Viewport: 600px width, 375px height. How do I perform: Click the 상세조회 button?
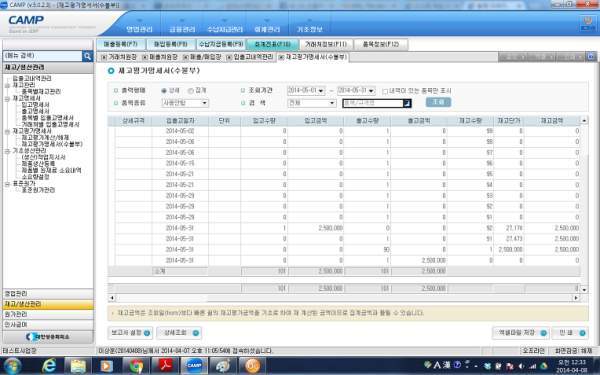[x=179, y=333]
